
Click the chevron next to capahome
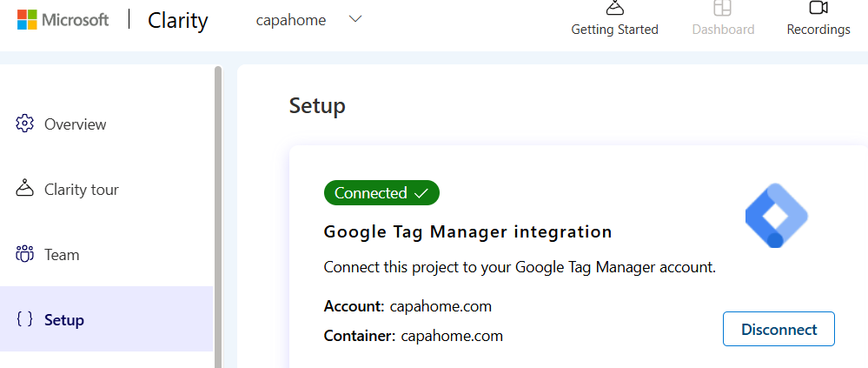(354, 19)
